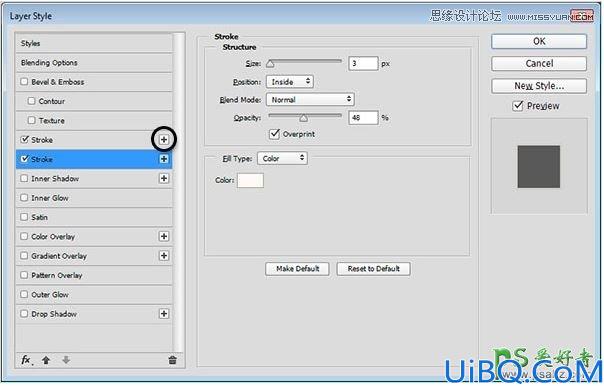This screenshot has width=604, height=386.
Task: Click the New Style... button
Action: point(539,86)
